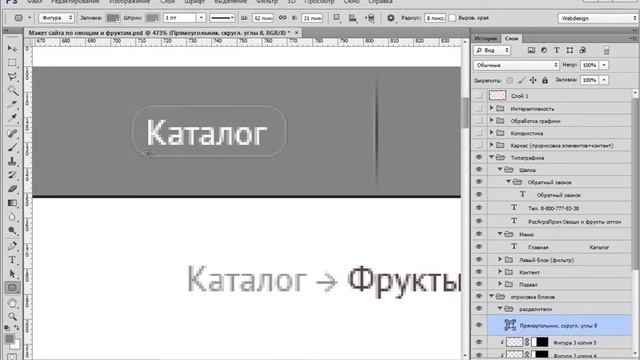Open the blend mode dropdown Обычные
640x360 pixels.
click(x=516, y=65)
